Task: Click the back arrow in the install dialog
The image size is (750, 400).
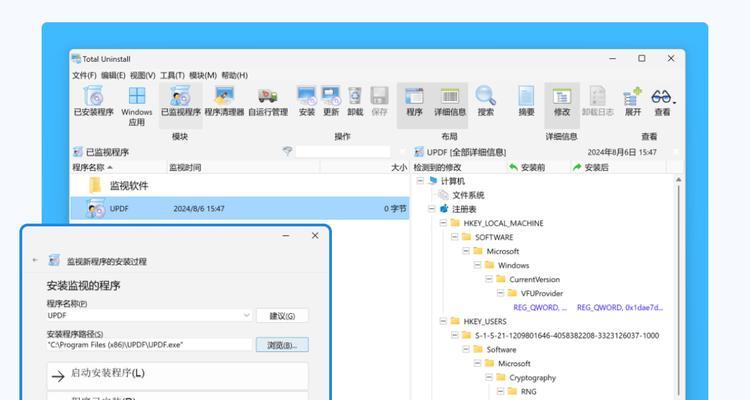Action: 35,260
